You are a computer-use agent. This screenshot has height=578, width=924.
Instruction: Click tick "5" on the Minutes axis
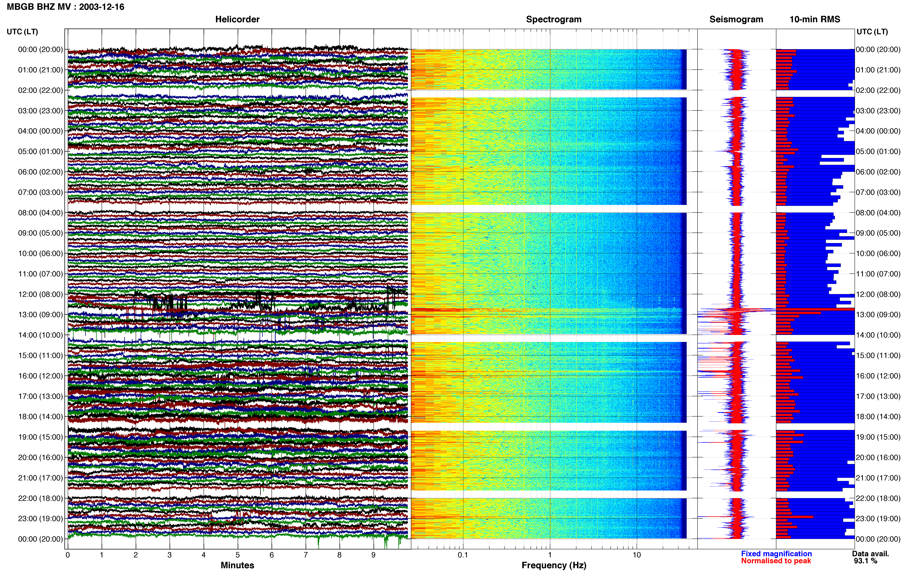pyautogui.click(x=238, y=555)
